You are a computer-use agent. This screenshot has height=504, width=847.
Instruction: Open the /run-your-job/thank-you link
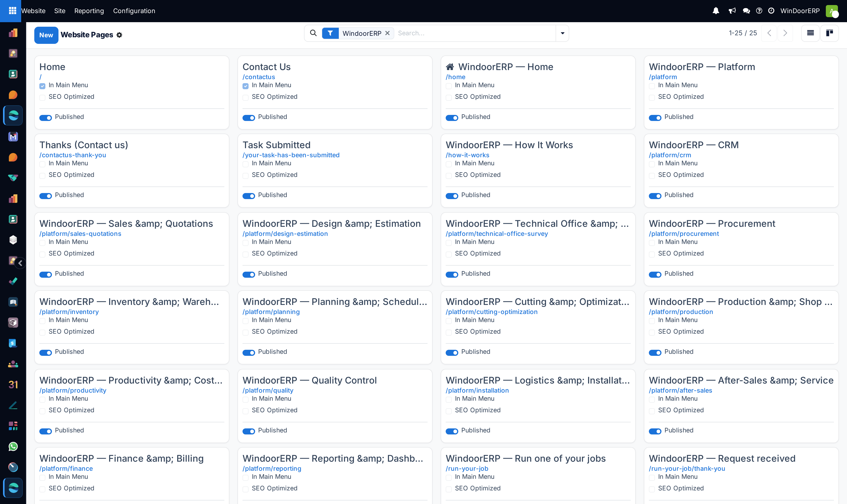(687, 468)
